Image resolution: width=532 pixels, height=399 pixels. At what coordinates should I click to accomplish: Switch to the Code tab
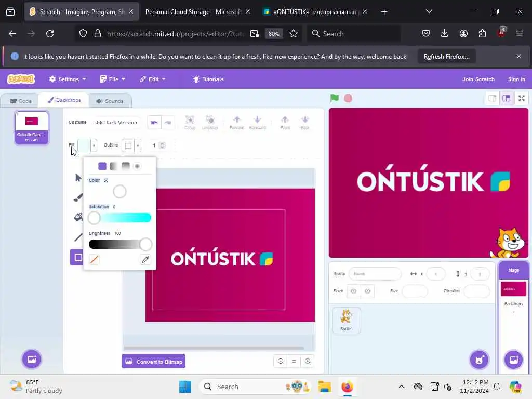tap(21, 101)
